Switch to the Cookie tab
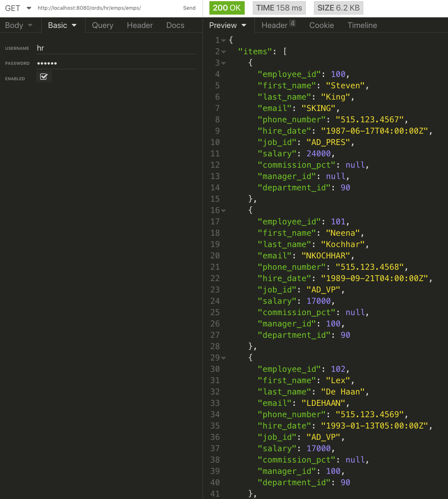The image size is (448, 499). click(x=322, y=25)
